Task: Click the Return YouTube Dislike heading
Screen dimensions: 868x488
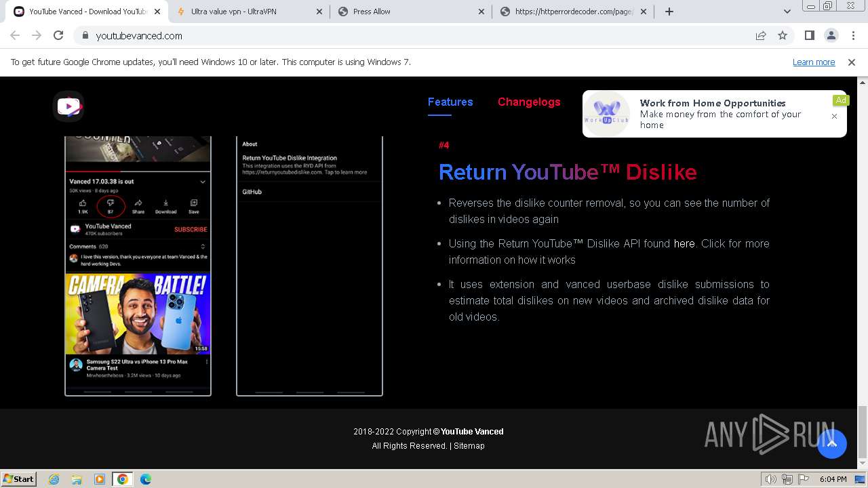Action: click(x=568, y=171)
